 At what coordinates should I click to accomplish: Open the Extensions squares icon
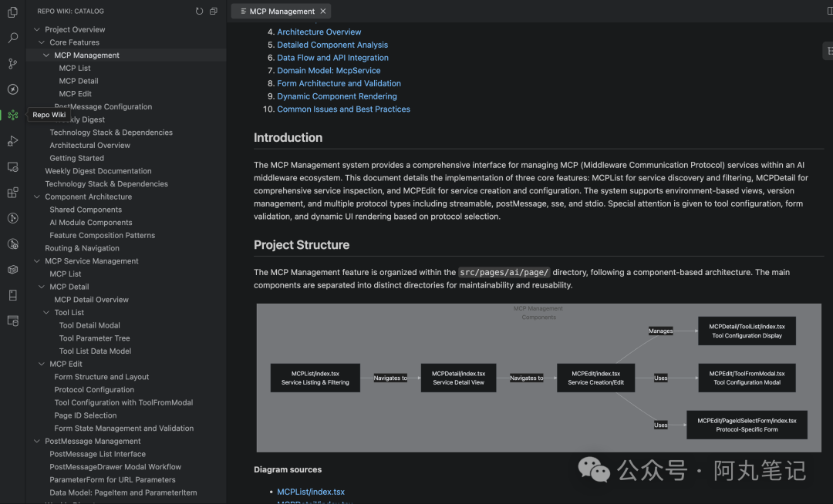click(13, 192)
